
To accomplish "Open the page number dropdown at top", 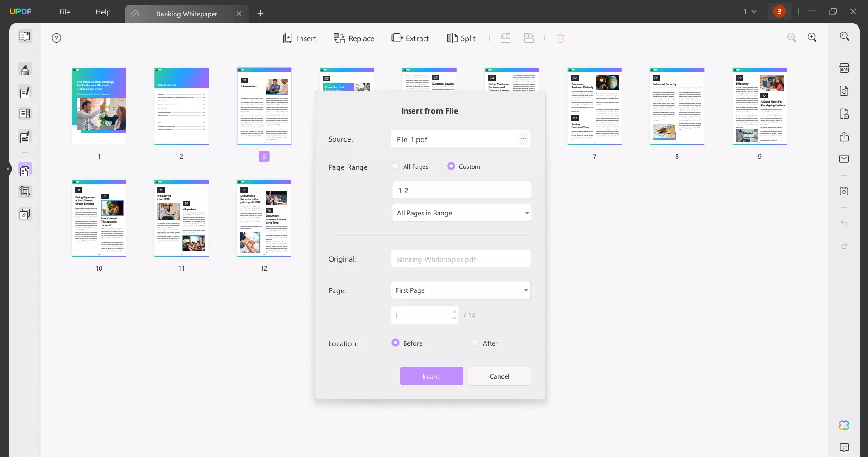I will tap(750, 11).
